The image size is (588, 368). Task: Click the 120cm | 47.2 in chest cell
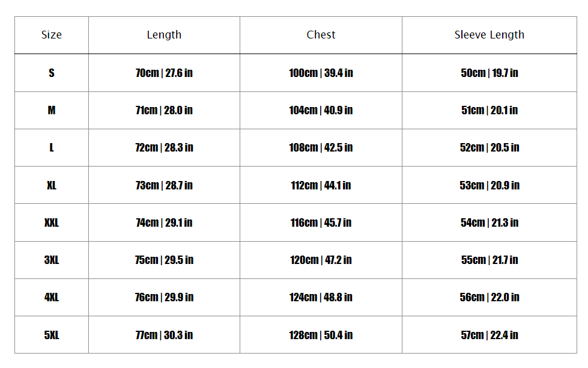tap(321, 260)
